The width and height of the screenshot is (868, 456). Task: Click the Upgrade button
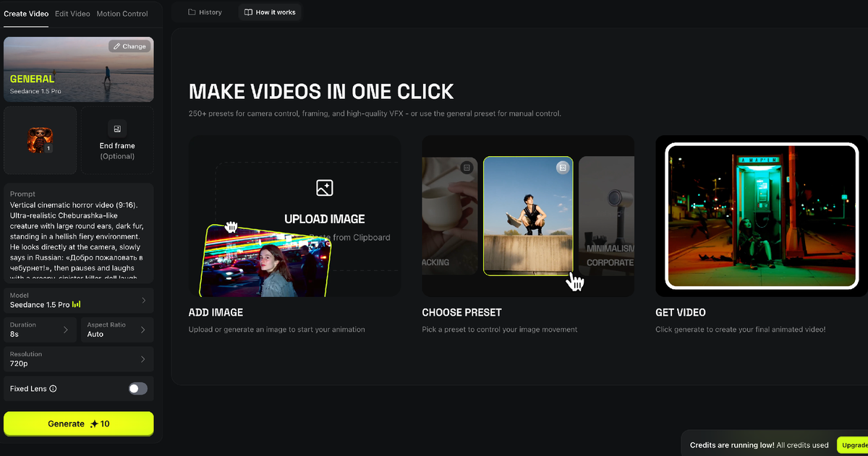click(852, 445)
